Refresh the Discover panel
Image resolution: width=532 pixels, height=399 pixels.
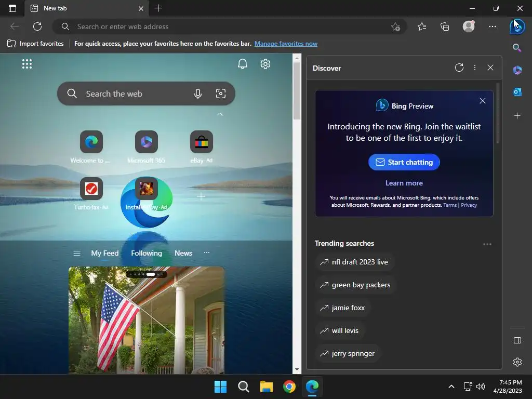(459, 68)
